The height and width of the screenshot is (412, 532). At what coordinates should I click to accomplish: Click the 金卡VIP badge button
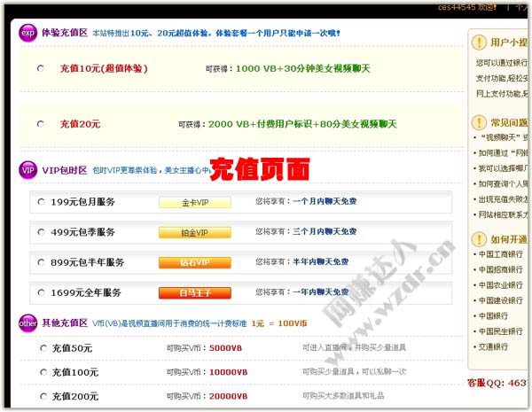tap(195, 202)
